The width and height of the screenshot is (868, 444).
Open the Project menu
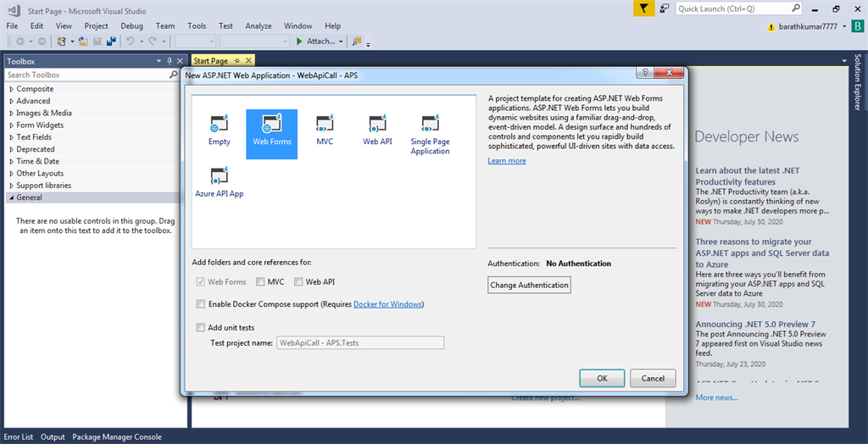97,26
